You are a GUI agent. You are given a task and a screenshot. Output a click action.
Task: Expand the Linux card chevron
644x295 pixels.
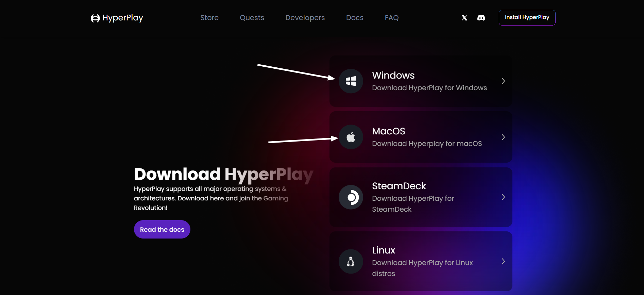coord(503,261)
